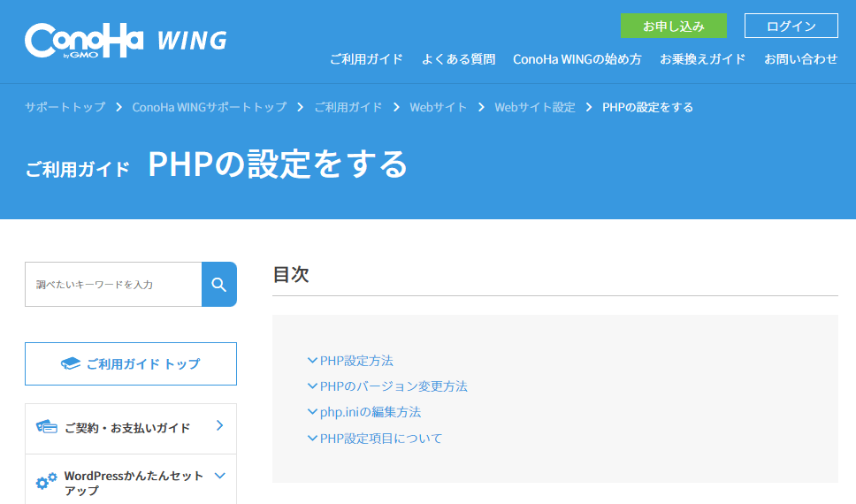Click the graduation cap icon in ご利用ガイド トップ
The image size is (856, 504).
pyautogui.click(x=71, y=363)
